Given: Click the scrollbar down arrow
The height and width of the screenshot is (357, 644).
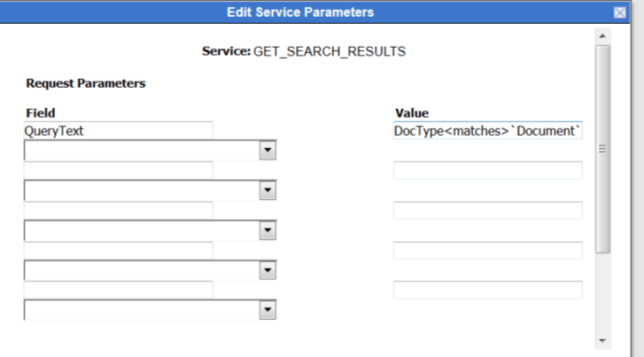Looking at the screenshot, I should pos(602,340).
